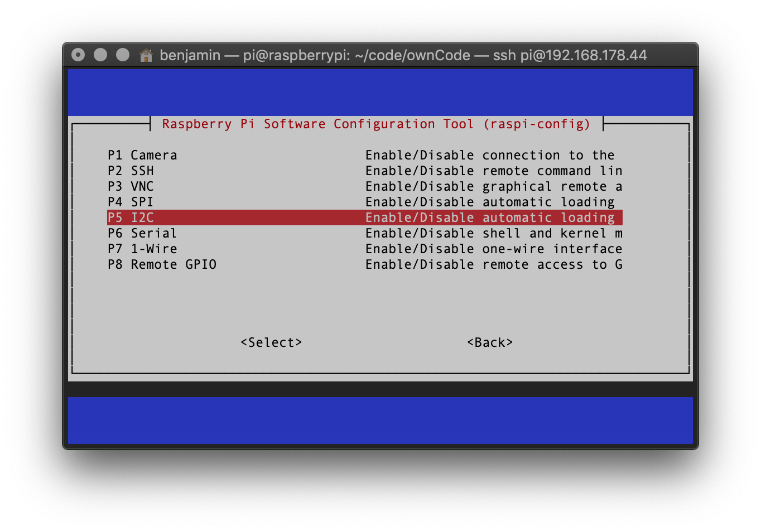Close the terminal window
The height and width of the screenshot is (532, 761).
click(78, 55)
